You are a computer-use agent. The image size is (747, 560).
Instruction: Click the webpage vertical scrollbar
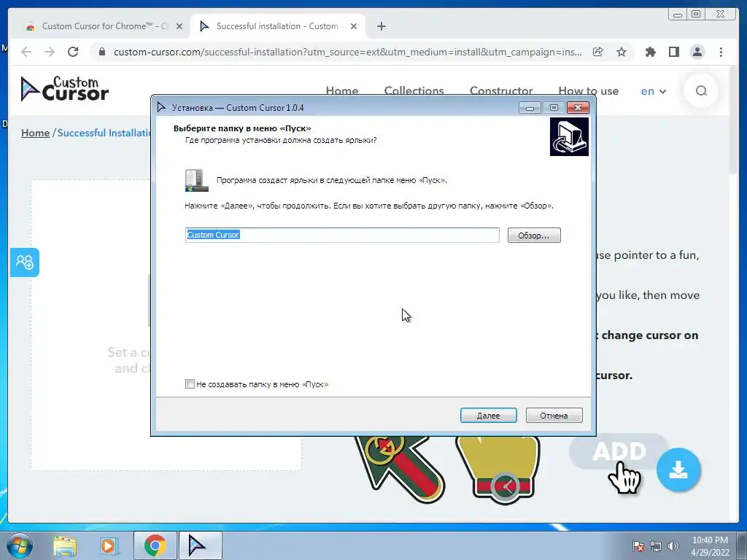click(x=734, y=120)
